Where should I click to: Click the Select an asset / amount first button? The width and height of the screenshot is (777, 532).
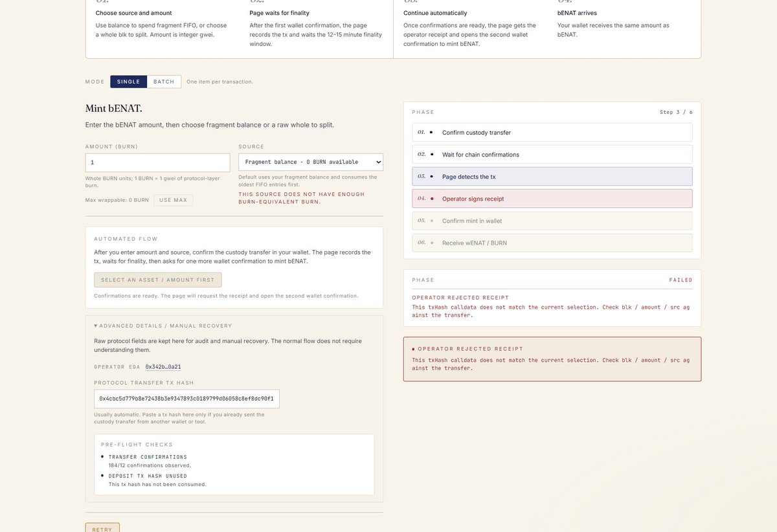[x=158, y=280]
